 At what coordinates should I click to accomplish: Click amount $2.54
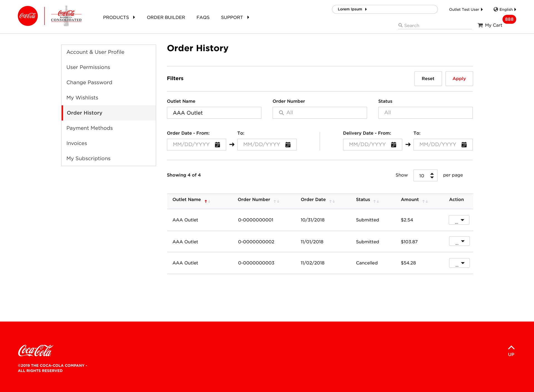click(x=407, y=220)
